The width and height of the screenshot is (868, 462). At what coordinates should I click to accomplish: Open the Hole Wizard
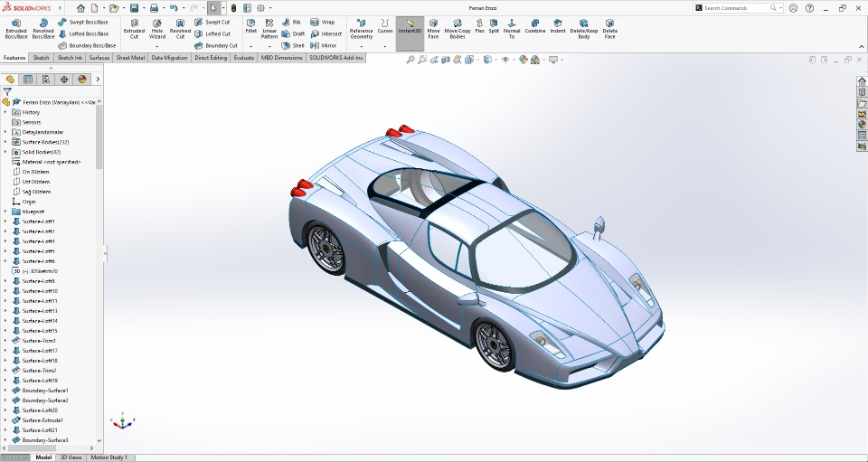[x=157, y=27]
